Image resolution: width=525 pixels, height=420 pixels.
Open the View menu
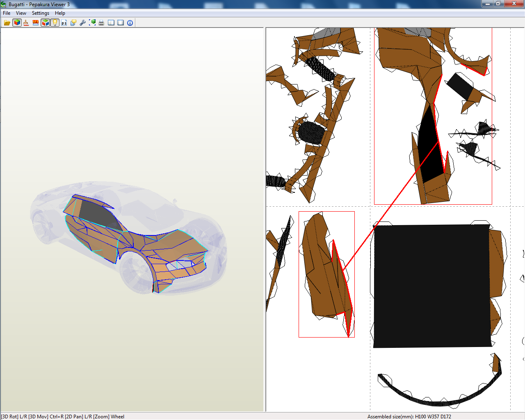21,13
